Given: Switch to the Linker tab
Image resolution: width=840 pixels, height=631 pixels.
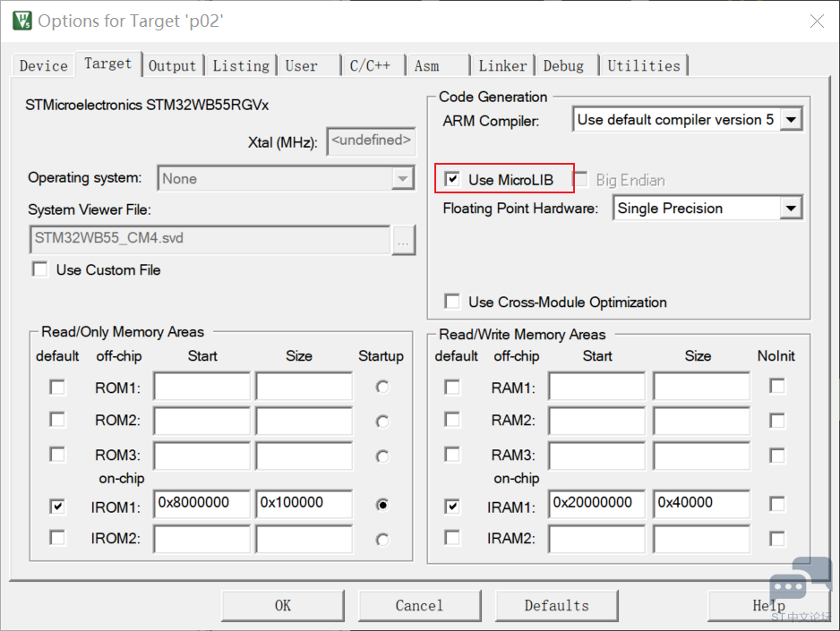Looking at the screenshot, I should click(502, 66).
